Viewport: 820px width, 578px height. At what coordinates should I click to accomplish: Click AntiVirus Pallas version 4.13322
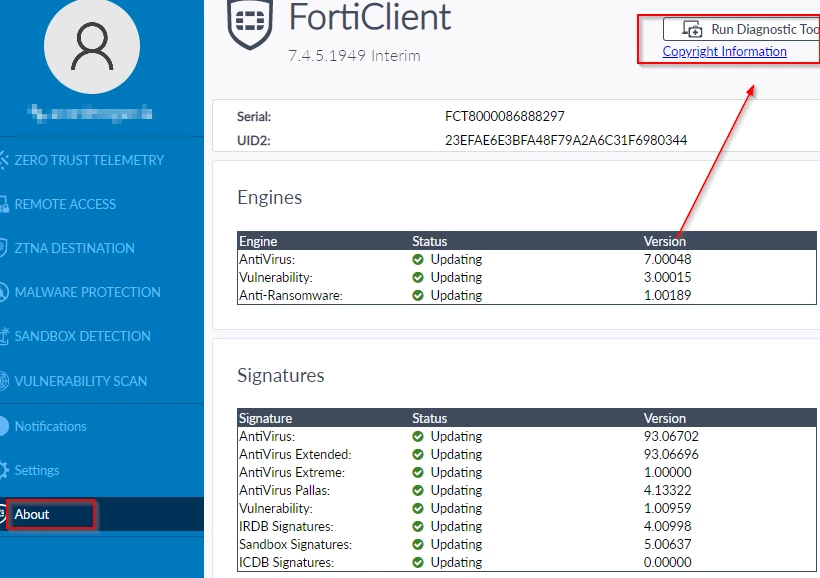click(x=667, y=491)
